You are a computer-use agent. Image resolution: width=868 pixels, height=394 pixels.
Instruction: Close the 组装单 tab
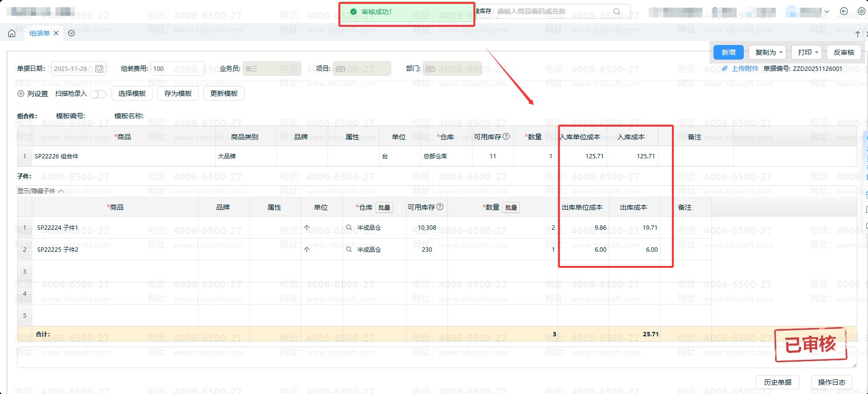(56, 33)
